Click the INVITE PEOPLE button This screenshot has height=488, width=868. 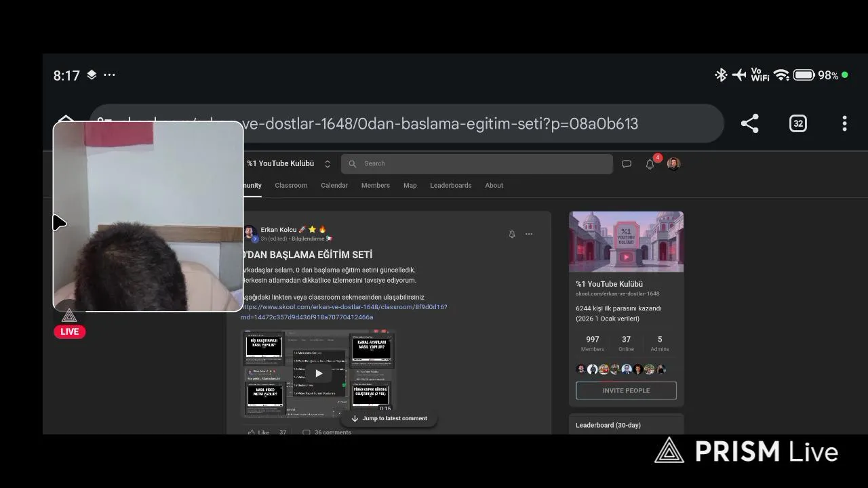coord(626,390)
